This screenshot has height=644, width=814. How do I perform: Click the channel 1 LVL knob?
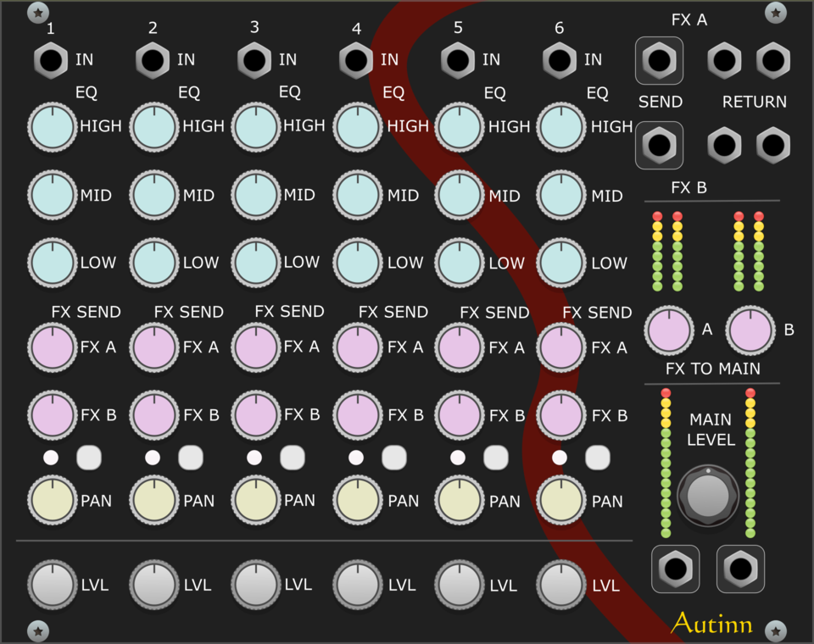[x=53, y=585]
